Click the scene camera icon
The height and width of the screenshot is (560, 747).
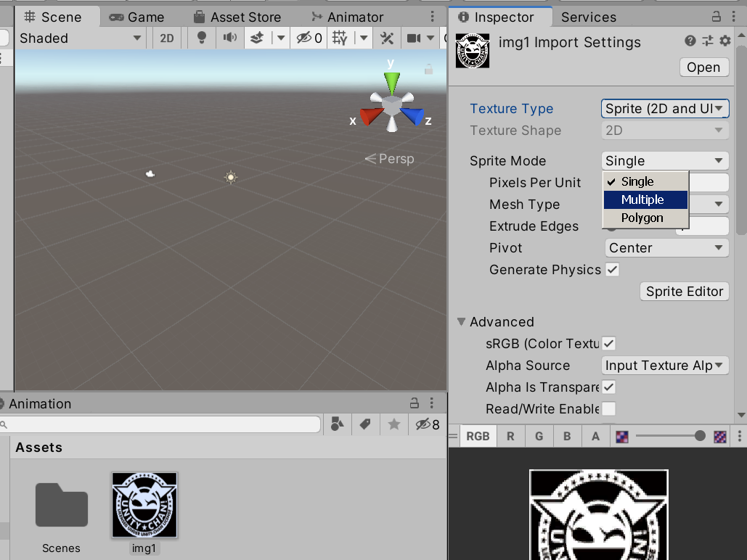[414, 38]
